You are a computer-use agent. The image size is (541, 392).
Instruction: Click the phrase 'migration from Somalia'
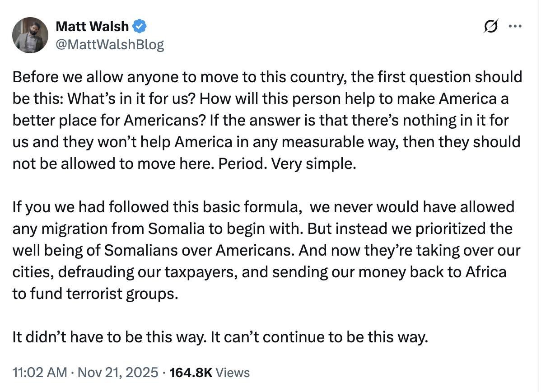(123, 229)
